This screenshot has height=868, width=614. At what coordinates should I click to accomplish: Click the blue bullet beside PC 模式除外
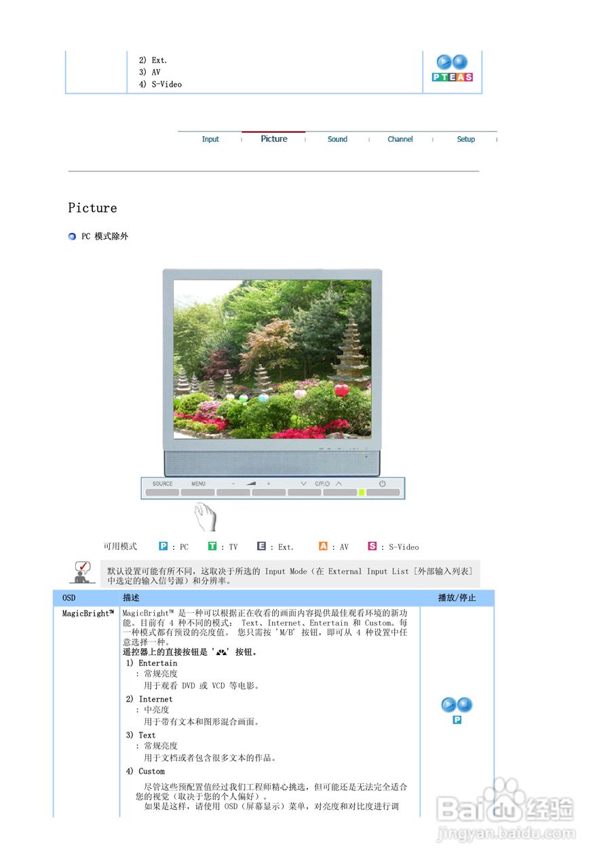pos(72,237)
